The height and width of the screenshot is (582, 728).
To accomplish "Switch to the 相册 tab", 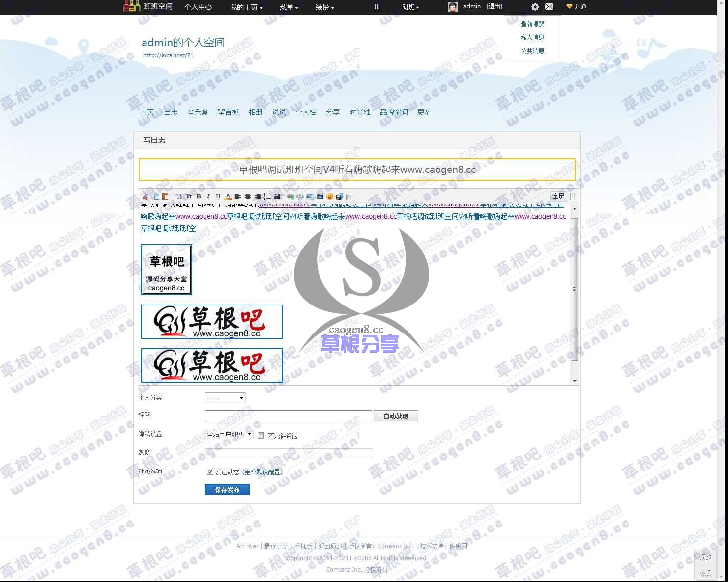I will (x=255, y=112).
